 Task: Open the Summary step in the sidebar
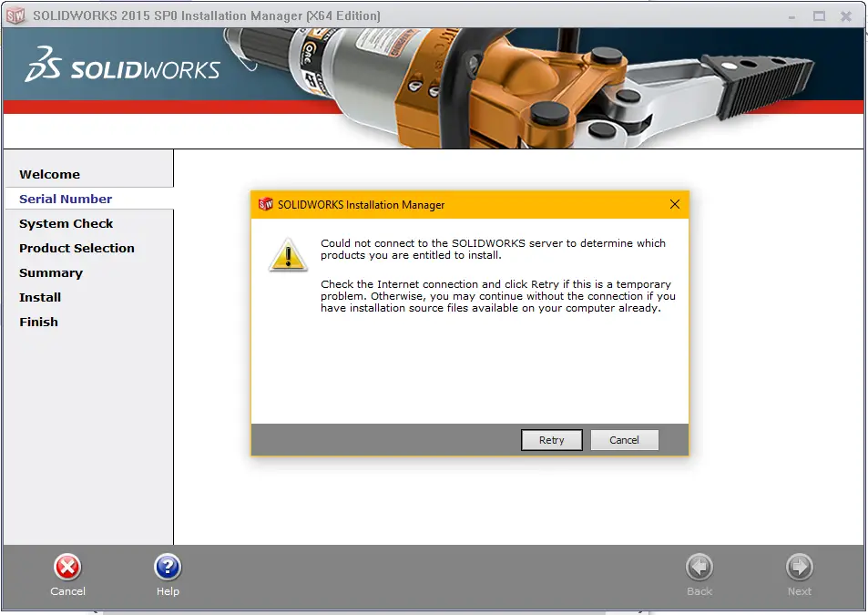click(51, 272)
